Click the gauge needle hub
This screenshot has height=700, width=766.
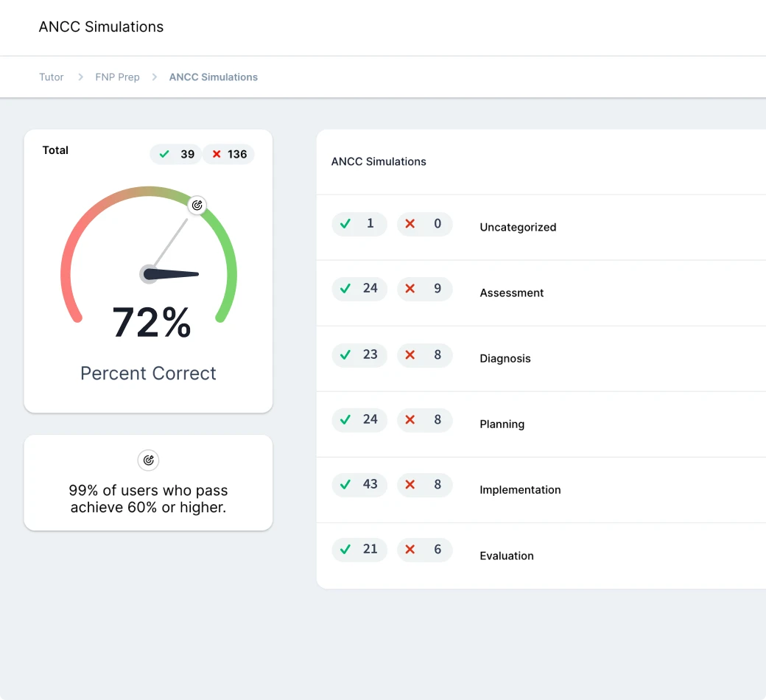[149, 274]
